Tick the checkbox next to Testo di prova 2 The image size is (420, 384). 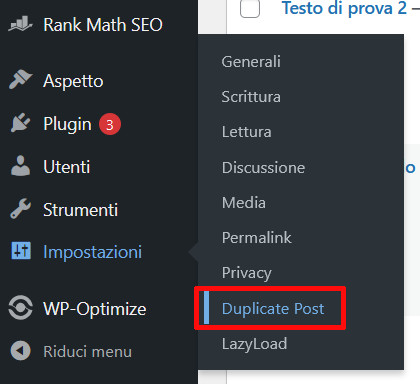pos(250,8)
